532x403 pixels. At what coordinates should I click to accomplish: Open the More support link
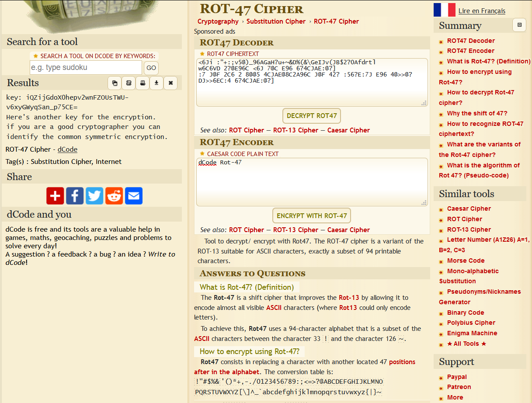click(x=455, y=397)
